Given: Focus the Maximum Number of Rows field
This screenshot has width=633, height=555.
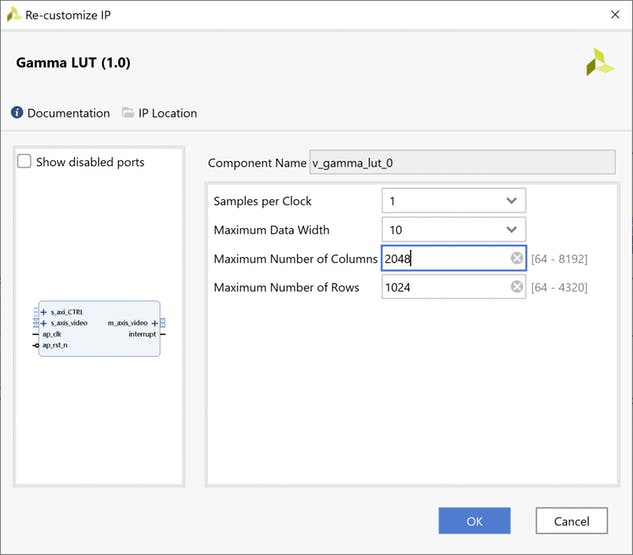Looking at the screenshot, I should point(445,287).
